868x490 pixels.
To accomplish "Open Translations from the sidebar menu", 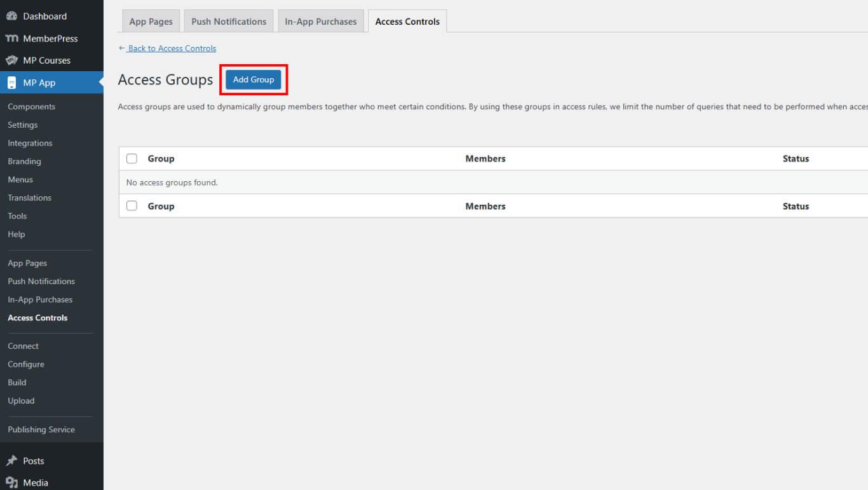I will coord(29,198).
